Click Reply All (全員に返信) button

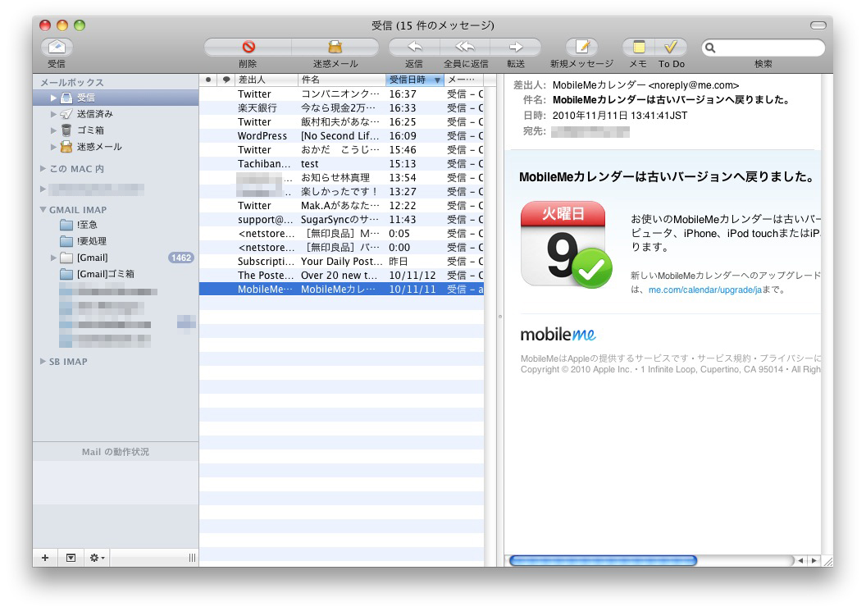click(x=465, y=47)
